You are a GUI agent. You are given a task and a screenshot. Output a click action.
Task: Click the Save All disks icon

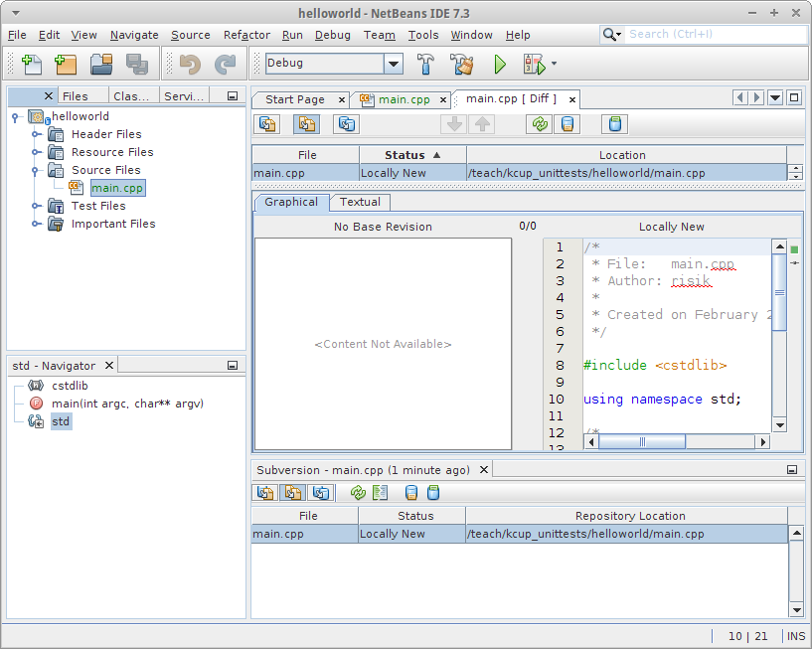137,65
